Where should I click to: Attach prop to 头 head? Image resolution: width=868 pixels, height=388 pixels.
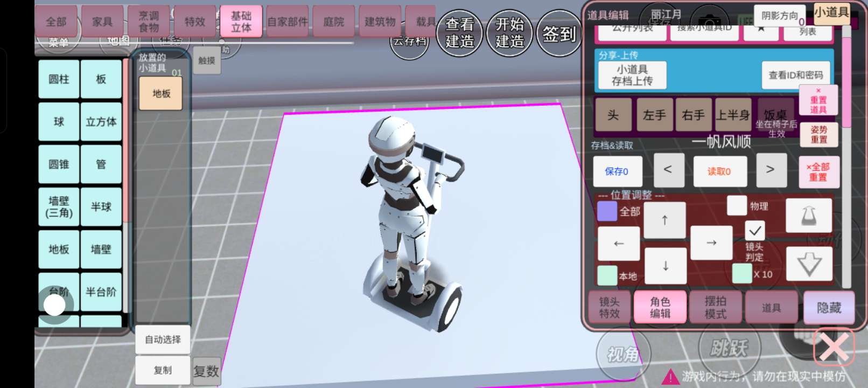[x=613, y=115]
